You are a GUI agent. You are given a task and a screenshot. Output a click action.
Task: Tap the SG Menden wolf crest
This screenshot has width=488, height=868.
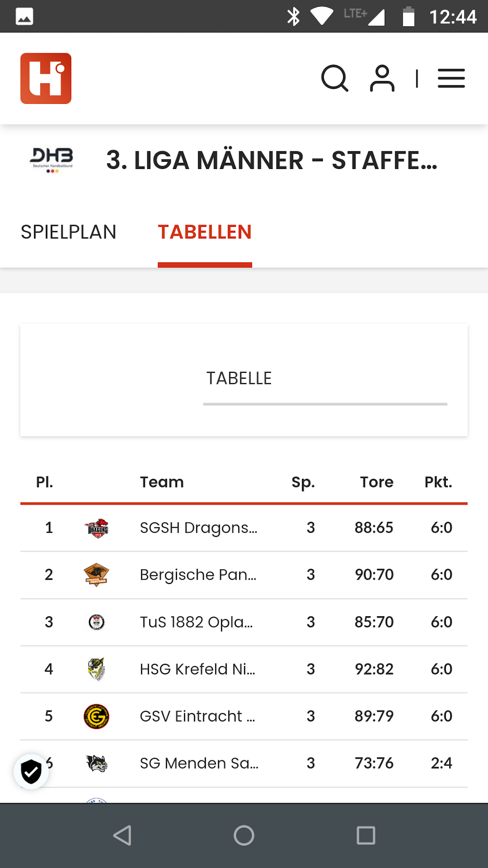(97, 763)
